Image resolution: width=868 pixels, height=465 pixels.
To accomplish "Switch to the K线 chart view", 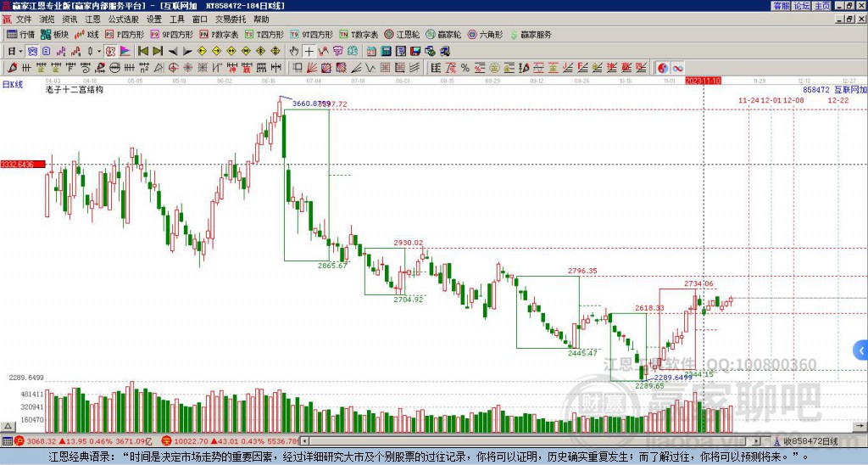I will (x=86, y=34).
